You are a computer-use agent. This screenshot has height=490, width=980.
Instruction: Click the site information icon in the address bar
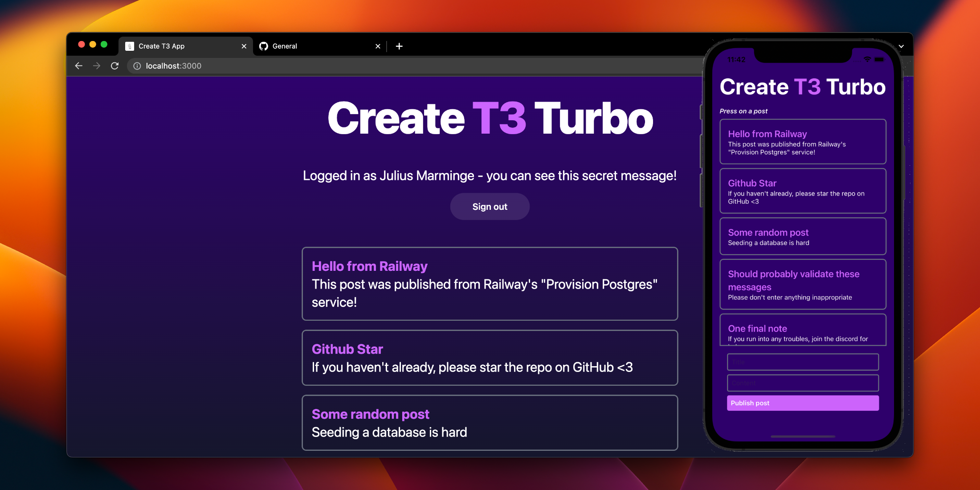[x=136, y=65]
